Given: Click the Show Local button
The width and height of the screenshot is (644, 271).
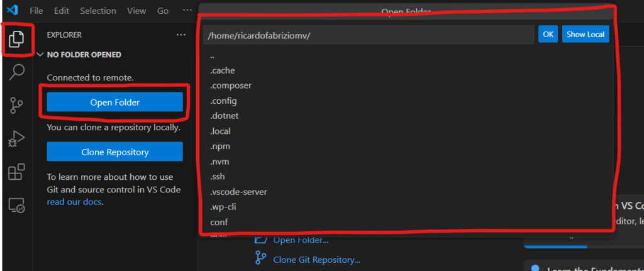Looking at the screenshot, I should (585, 35).
